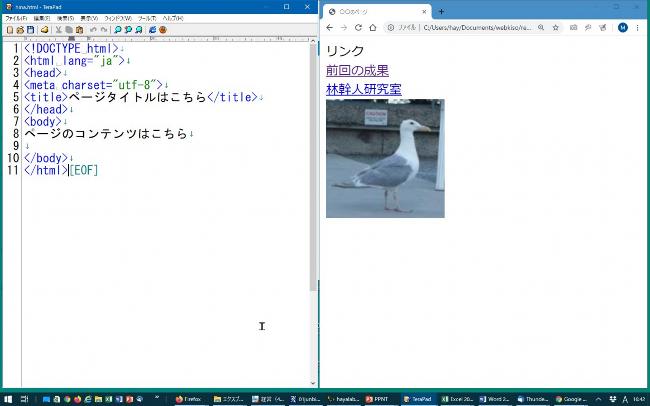The width and height of the screenshot is (650, 406).
Task: Open the 林幹人研究室 link
Action: (363, 89)
